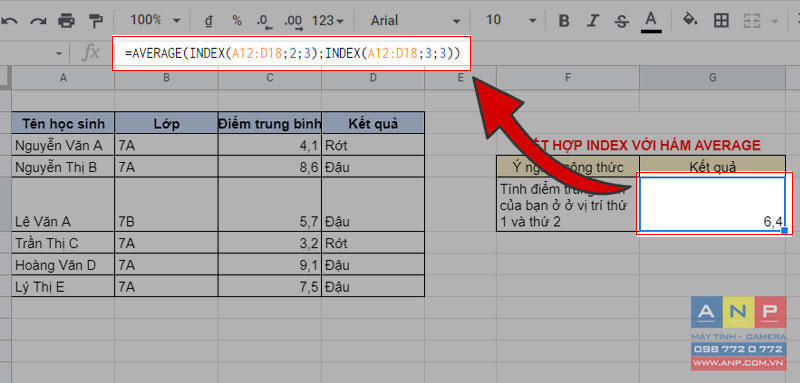The width and height of the screenshot is (800, 383).
Task: Click the Print icon
Action: coord(67,21)
